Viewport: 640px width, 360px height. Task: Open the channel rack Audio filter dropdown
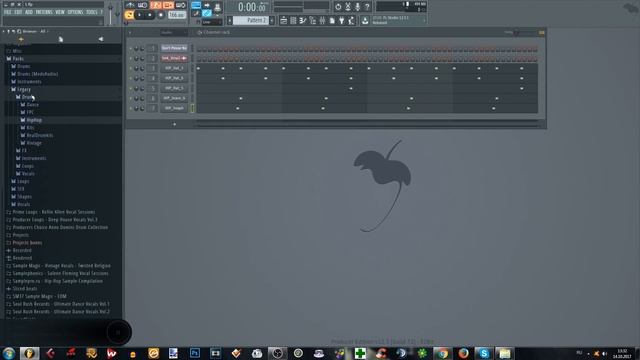(173, 32)
